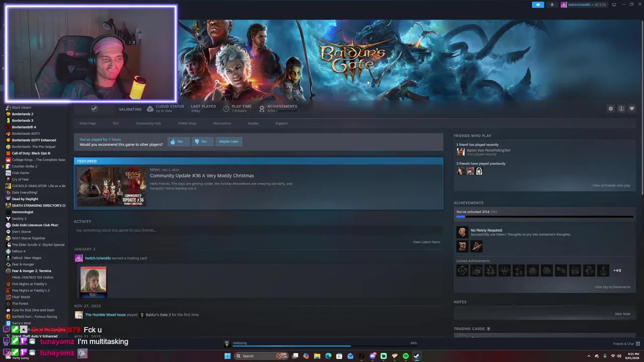Open twitch.tv/wistilz activity profile link
The image size is (644, 362).
[x=98, y=258]
